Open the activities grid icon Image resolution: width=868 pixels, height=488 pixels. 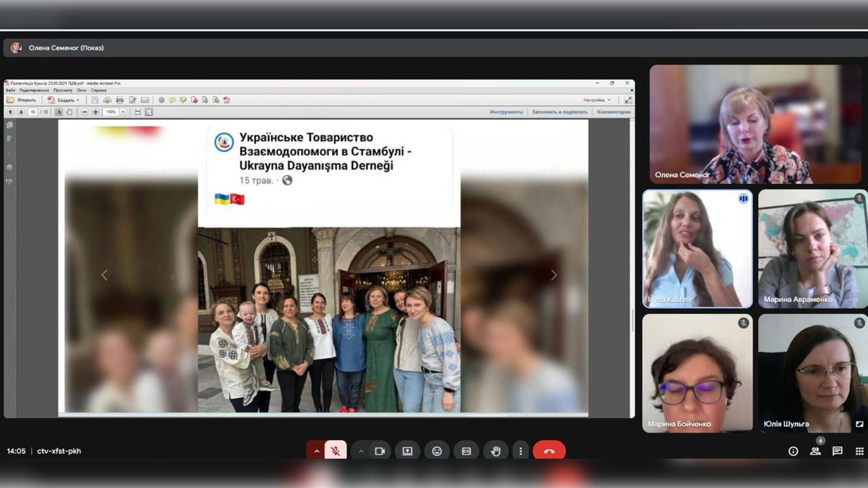(x=859, y=451)
